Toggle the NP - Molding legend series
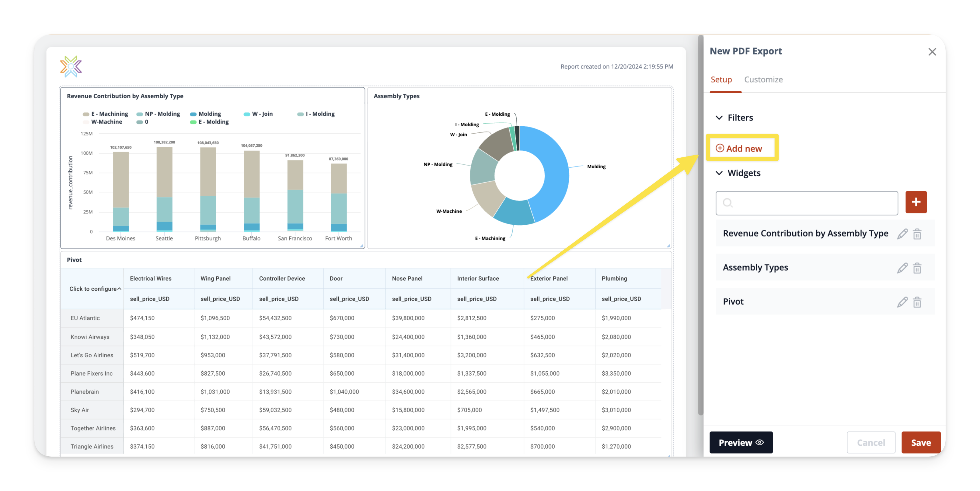 pyautogui.click(x=158, y=114)
